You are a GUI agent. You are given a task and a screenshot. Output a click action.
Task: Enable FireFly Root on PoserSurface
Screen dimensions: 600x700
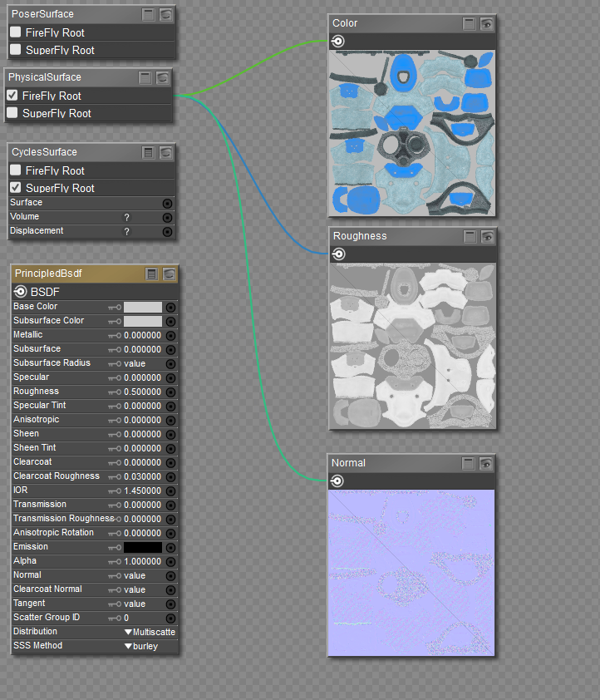point(16,32)
